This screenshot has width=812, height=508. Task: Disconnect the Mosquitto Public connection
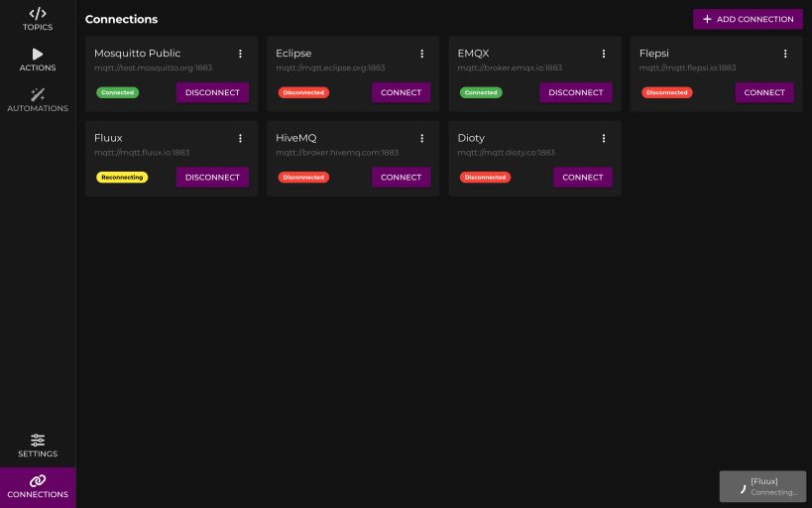tap(212, 92)
